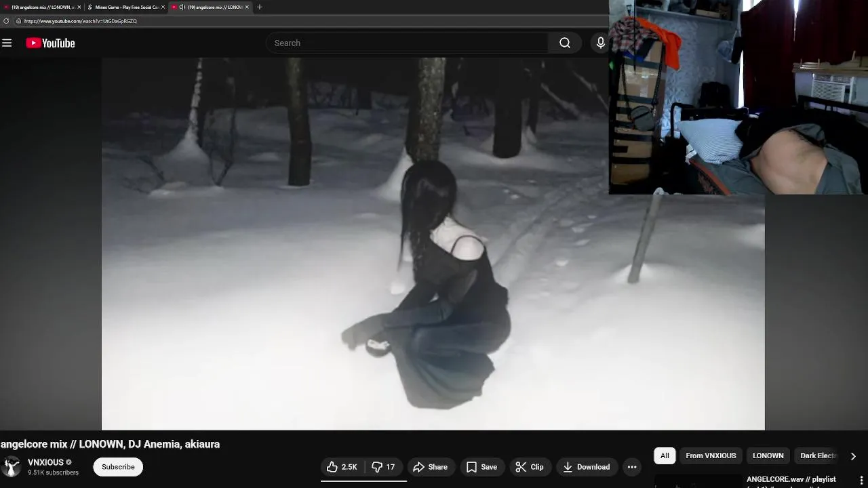Mute the active tab via its speaker icon
The image size is (868, 488).
tap(182, 7)
